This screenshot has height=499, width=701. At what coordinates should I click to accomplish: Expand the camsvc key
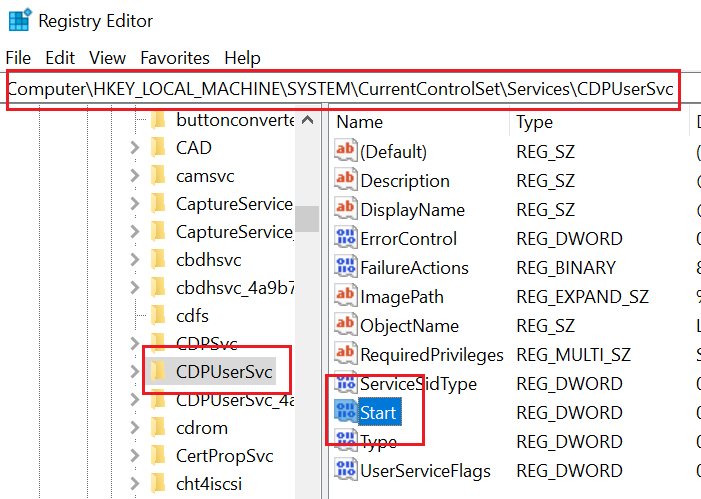[135, 176]
